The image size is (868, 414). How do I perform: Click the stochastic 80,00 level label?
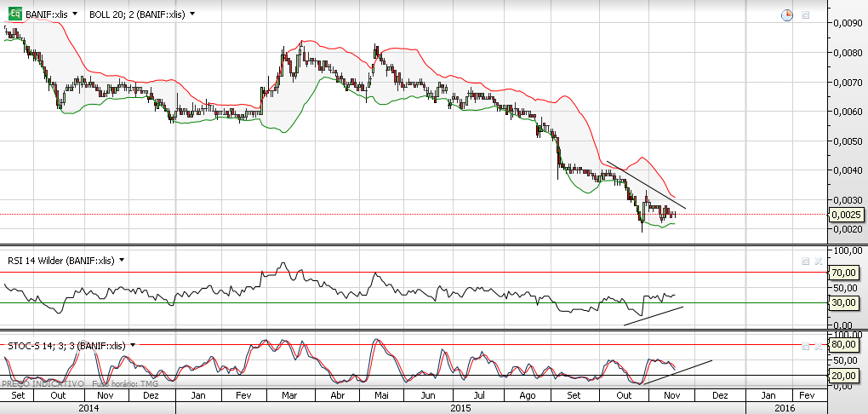coord(845,345)
